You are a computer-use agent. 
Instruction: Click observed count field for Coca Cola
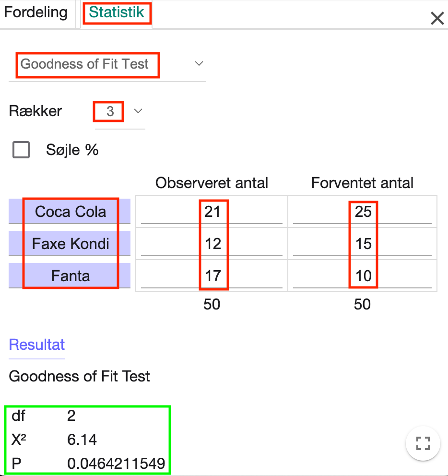click(212, 212)
